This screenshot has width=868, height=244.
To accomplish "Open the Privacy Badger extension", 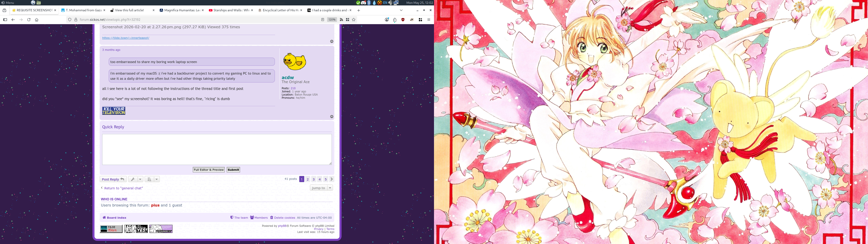I will tap(412, 20).
